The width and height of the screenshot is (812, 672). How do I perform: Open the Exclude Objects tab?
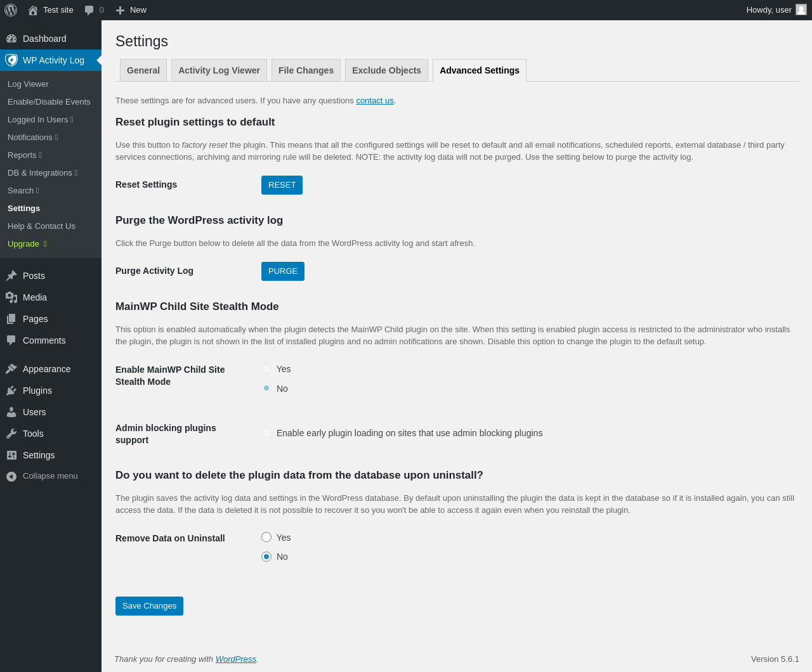pyautogui.click(x=386, y=70)
